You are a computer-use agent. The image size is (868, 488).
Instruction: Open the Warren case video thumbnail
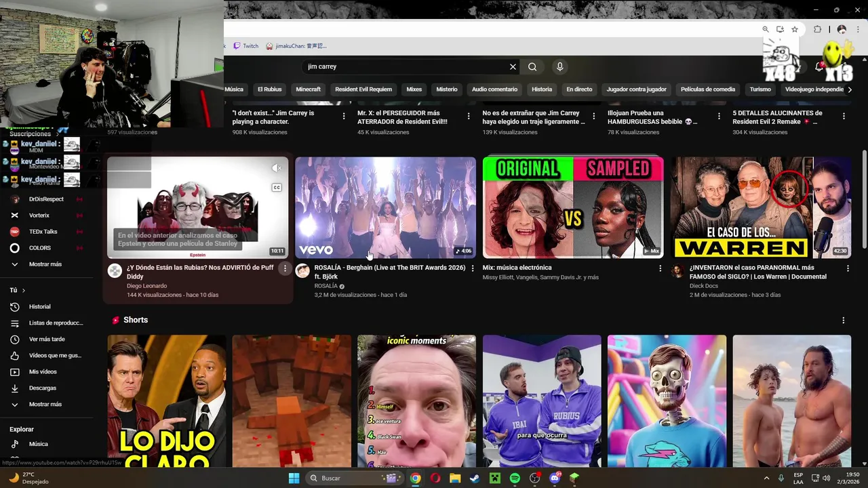point(761,207)
